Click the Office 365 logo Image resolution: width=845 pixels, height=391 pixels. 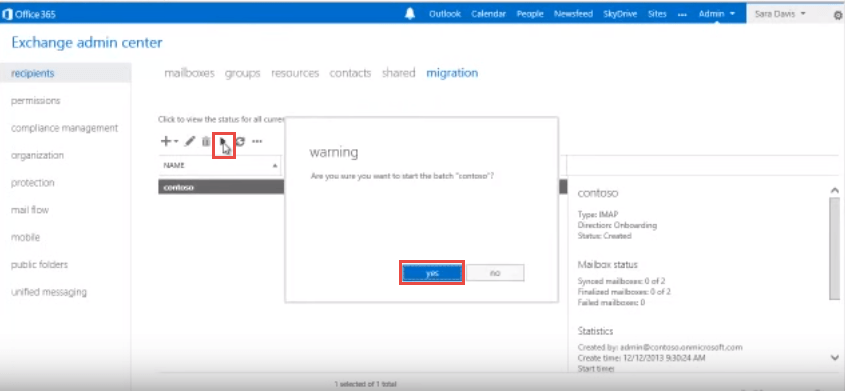pos(29,15)
